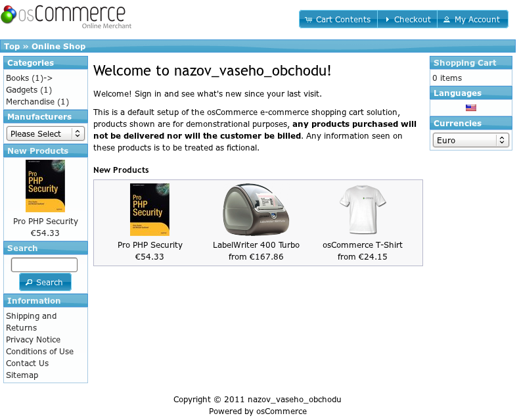Click the Search button
This screenshot has height=420, width=519.
[45, 282]
